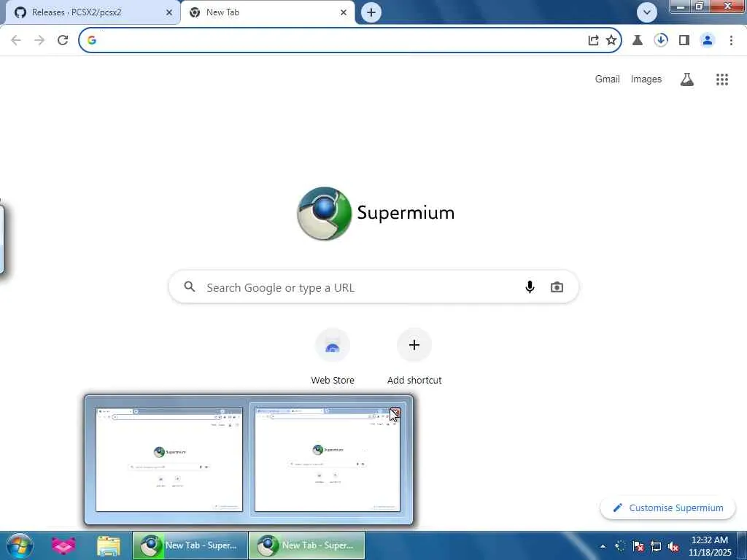Close the New Tab browser tab

[x=344, y=13]
